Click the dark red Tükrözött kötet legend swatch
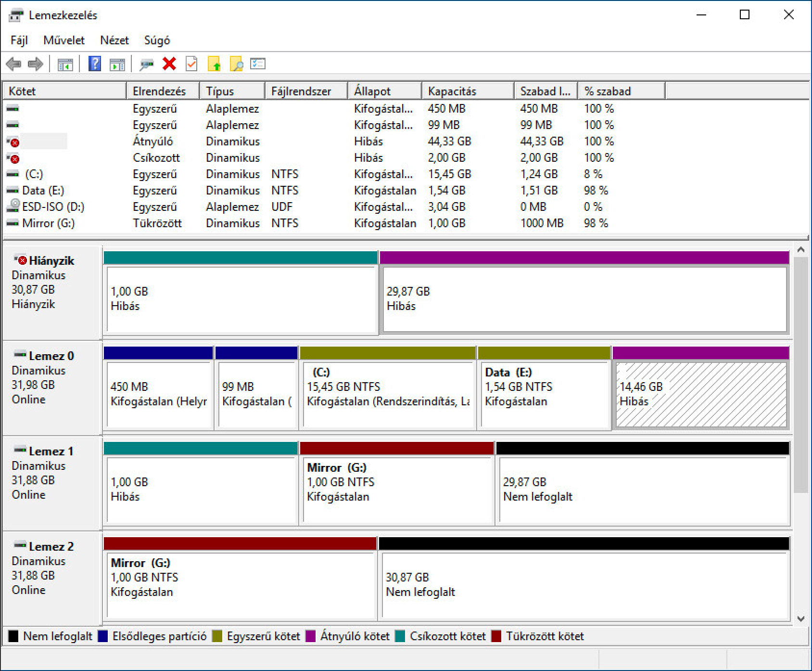Image resolution: width=812 pixels, height=671 pixels. (496, 636)
